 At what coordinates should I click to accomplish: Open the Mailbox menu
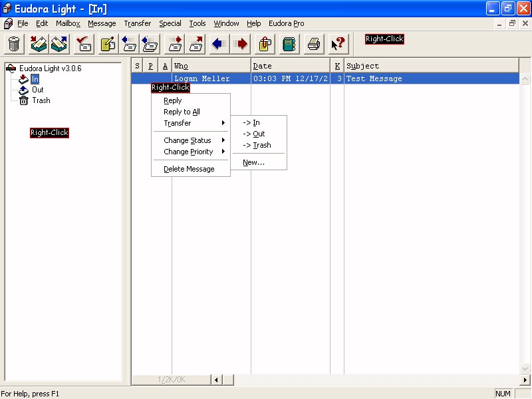[x=68, y=23]
